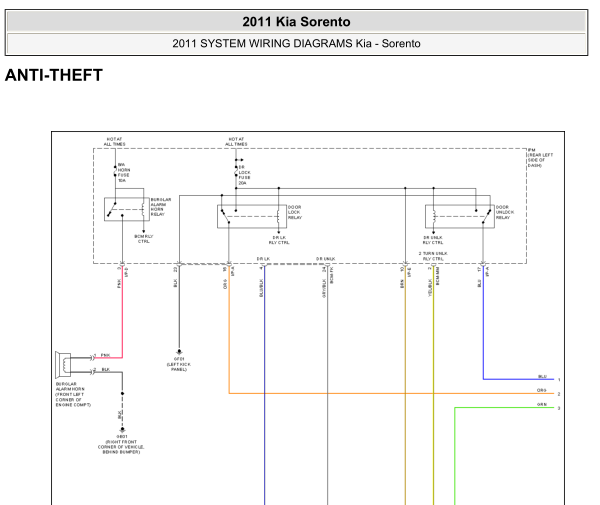The height and width of the screenshot is (505, 600).
Task: Click the B/A horn fuse symbol
Action: coord(115,171)
